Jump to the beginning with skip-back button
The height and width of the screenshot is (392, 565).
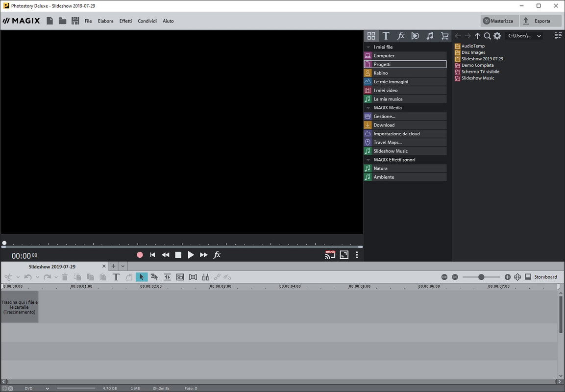click(152, 255)
